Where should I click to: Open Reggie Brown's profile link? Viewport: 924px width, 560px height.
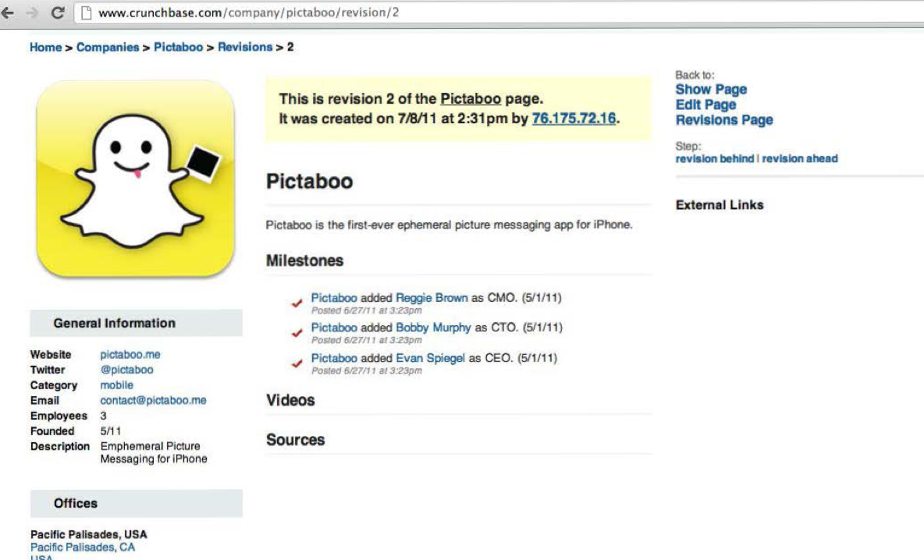click(432, 297)
